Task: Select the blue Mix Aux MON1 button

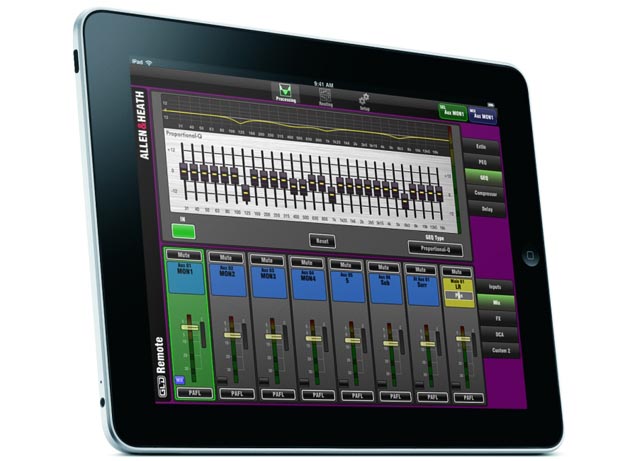Action: pyautogui.click(x=482, y=115)
